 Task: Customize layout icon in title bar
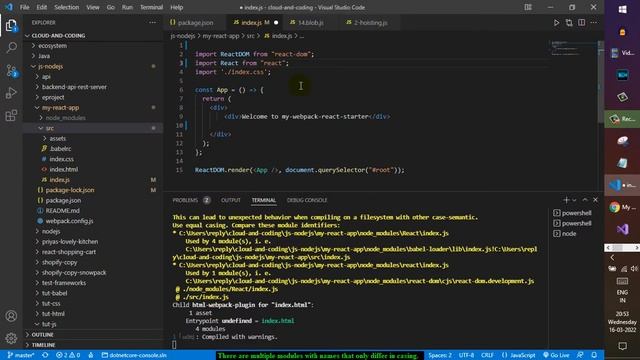tap(528, 7)
